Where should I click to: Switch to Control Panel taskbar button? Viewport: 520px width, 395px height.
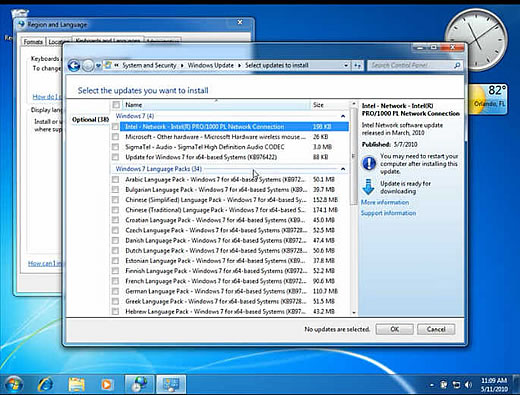[171, 384]
